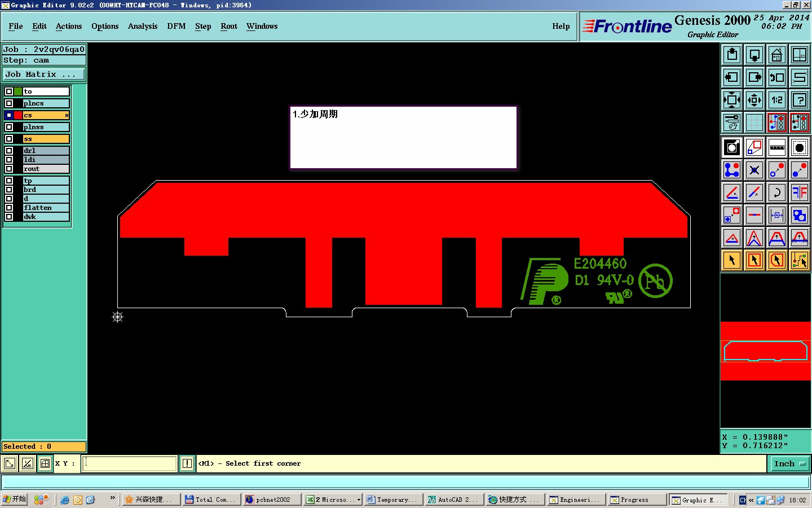812x508 pixels.
Task: Click the X Y coordinate input field
Action: pos(130,464)
